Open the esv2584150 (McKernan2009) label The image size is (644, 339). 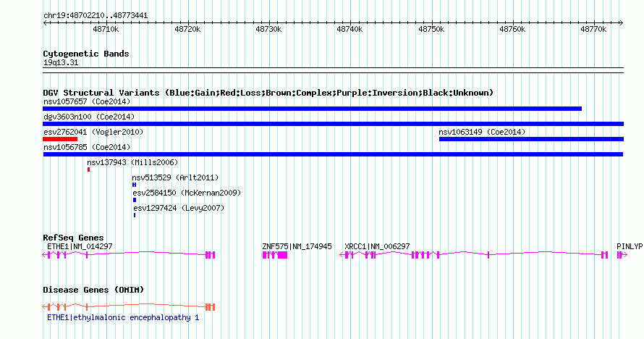[187, 193]
